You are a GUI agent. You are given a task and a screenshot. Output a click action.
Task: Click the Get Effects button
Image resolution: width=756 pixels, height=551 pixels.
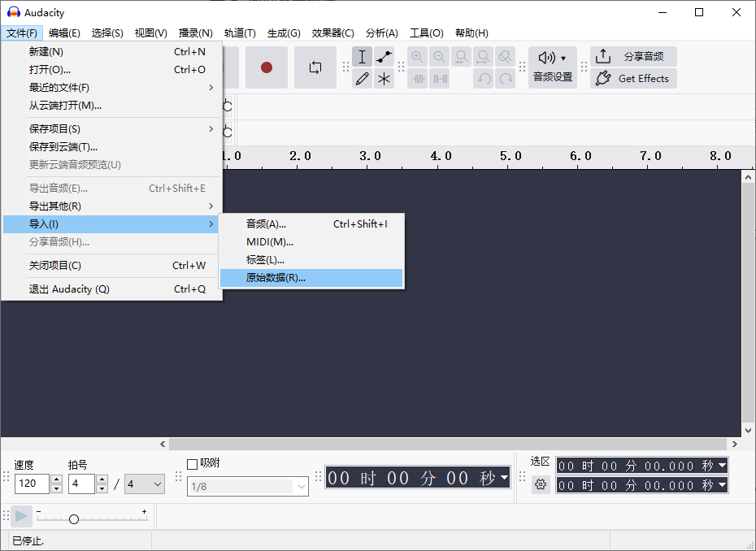pos(633,78)
